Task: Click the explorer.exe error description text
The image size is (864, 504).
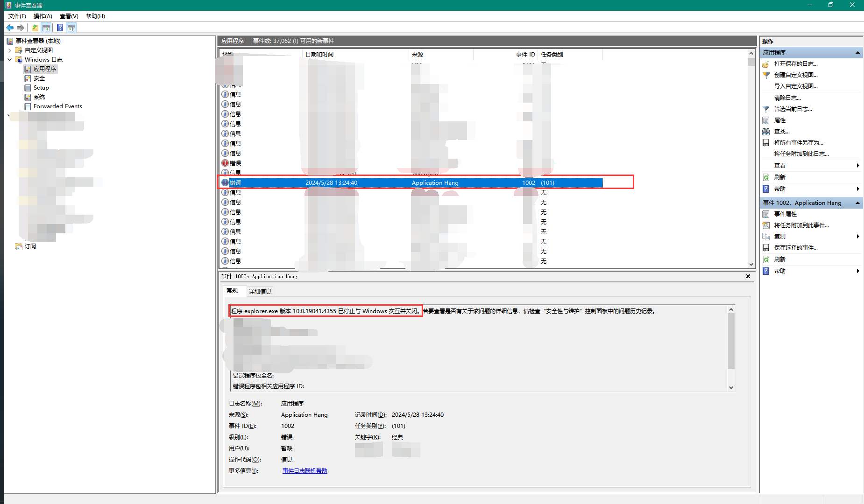Action: 326,311
